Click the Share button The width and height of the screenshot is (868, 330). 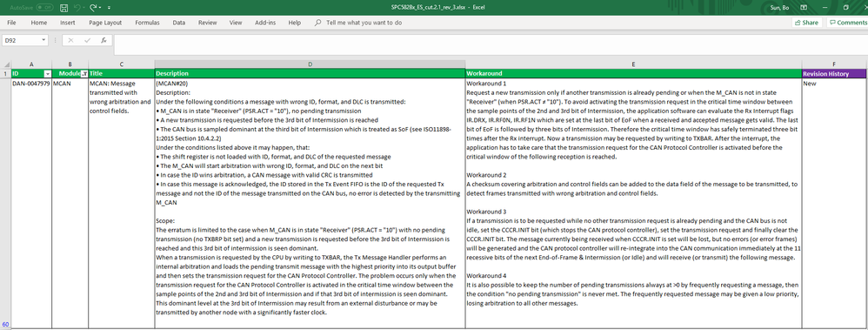coord(806,23)
